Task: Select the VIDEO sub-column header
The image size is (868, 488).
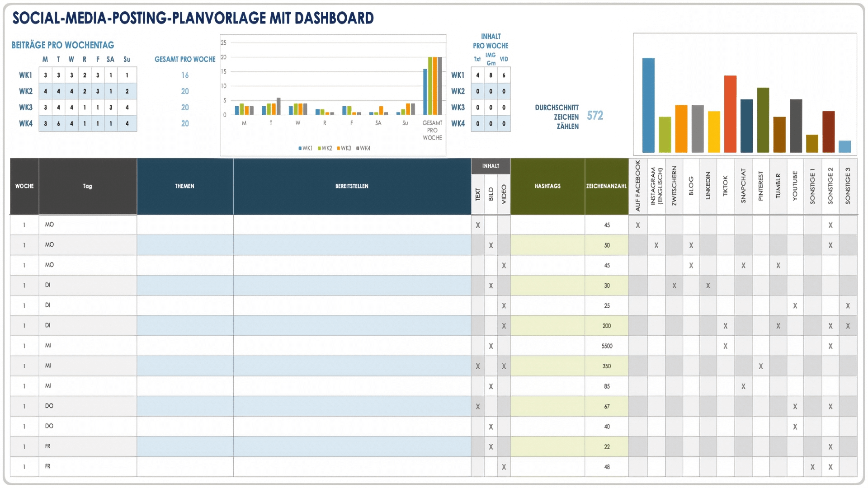Action: (x=504, y=194)
